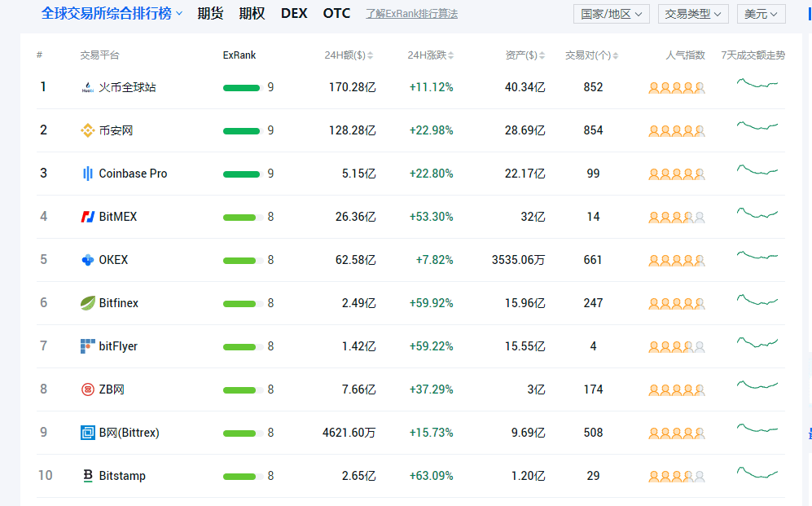
Task: Open the 国家/地区 filter dropdown
Action: 611,14
